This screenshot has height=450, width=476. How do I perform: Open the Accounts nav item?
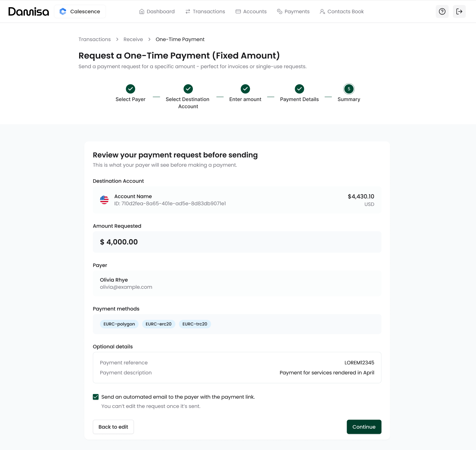[251, 12]
